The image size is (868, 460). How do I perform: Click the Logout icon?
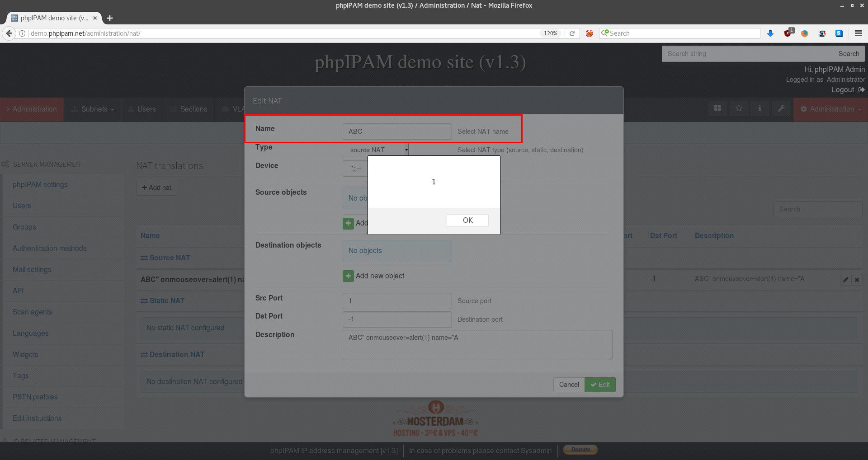pos(863,89)
